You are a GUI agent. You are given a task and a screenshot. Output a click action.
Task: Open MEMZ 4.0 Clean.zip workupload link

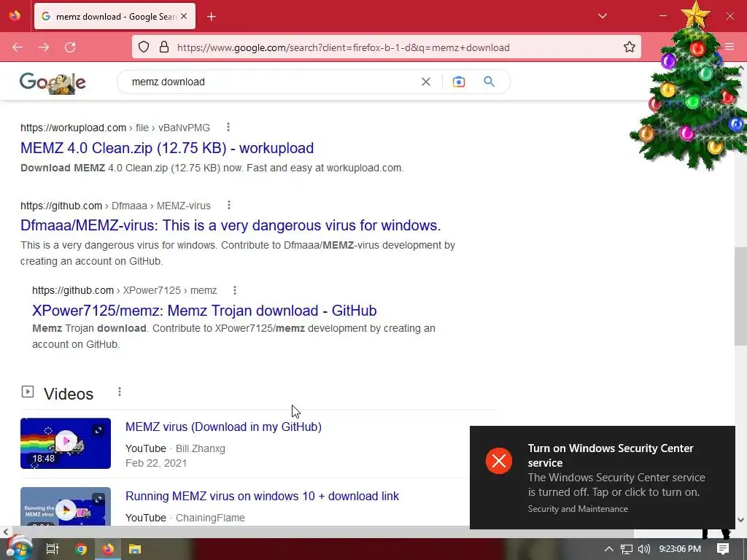pyautogui.click(x=167, y=148)
